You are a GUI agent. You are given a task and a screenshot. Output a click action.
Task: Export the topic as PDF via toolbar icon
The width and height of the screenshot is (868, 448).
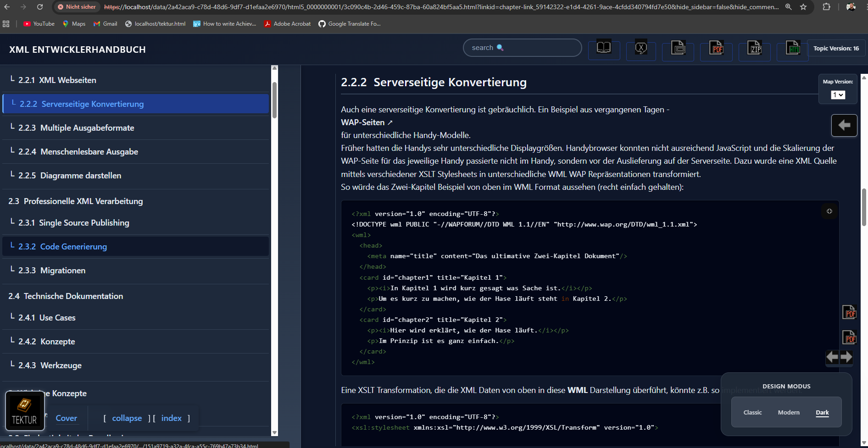coord(716,48)
